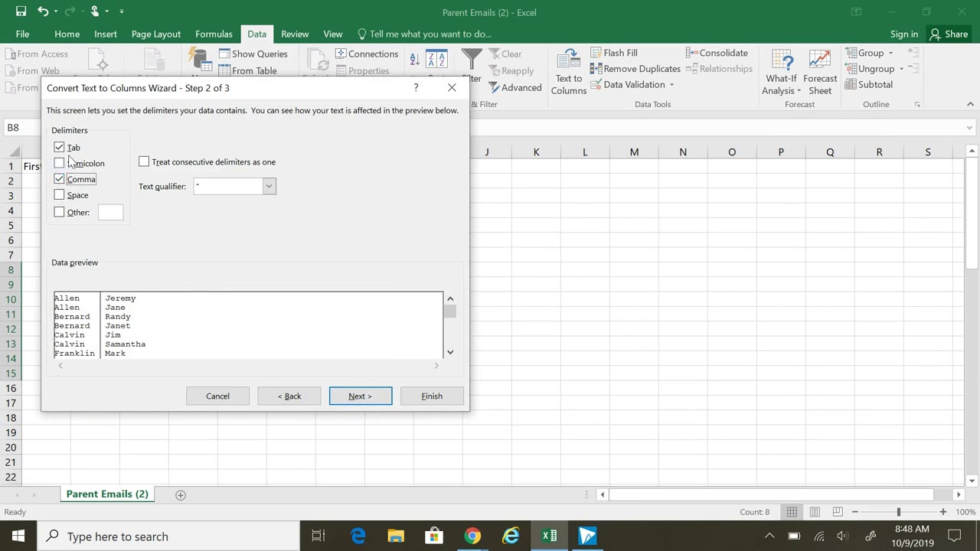Click the Windows search box
980x551 pixels.
(x=168, y=536)
